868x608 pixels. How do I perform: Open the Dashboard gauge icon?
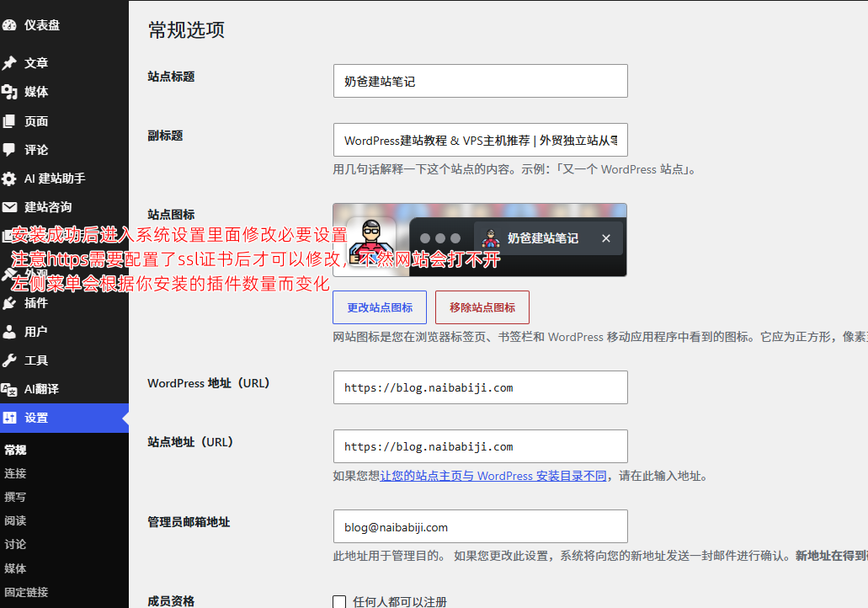[x=9, y=25]
